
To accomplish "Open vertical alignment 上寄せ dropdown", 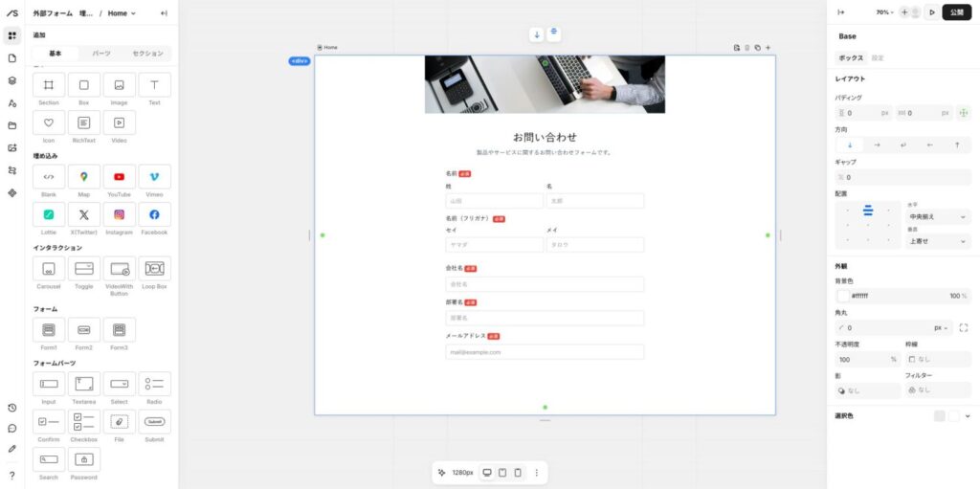I will click(x=937, y=242).
